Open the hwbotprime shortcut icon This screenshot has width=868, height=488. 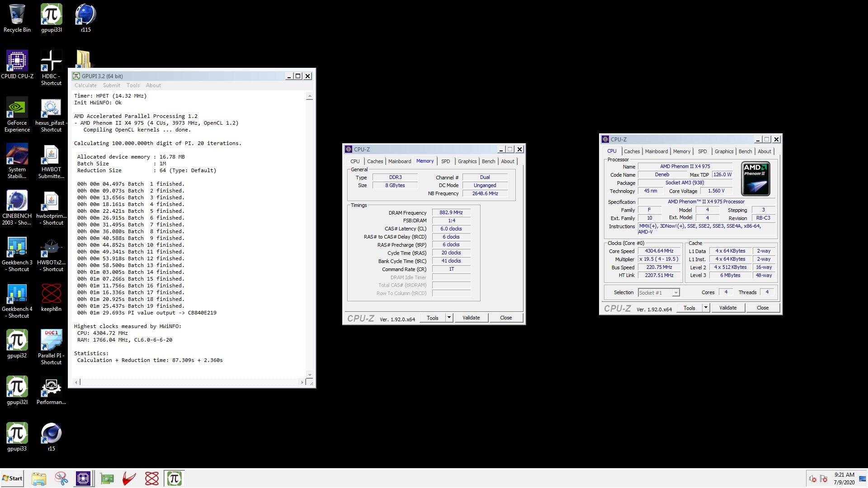point(51,207)
